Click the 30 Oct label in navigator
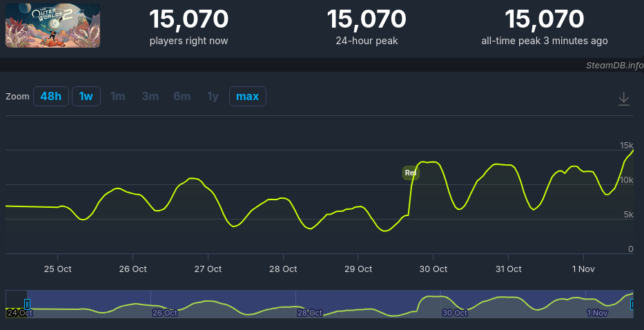 click(x=455, y=313)
